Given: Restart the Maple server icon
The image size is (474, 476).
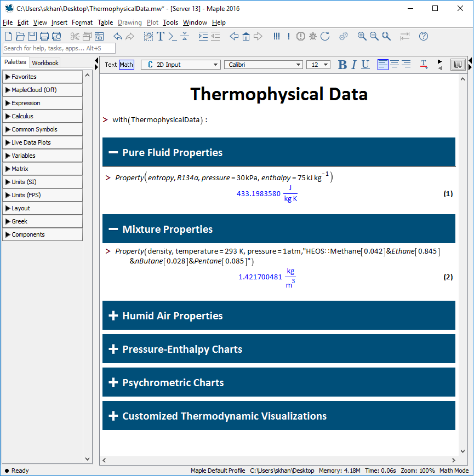Looking at the screenshot, I should 325,36.
